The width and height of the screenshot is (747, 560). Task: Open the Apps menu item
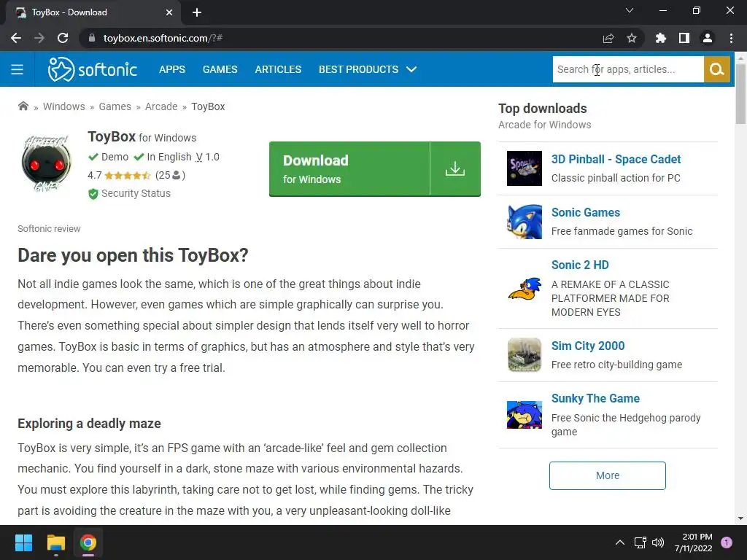point(172,69)
